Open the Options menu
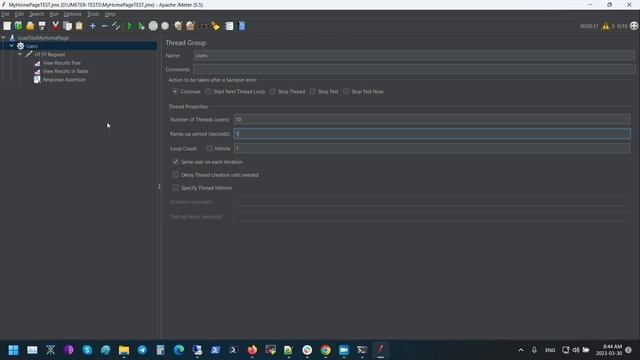The image size is (640, 360). coord(73,14)
